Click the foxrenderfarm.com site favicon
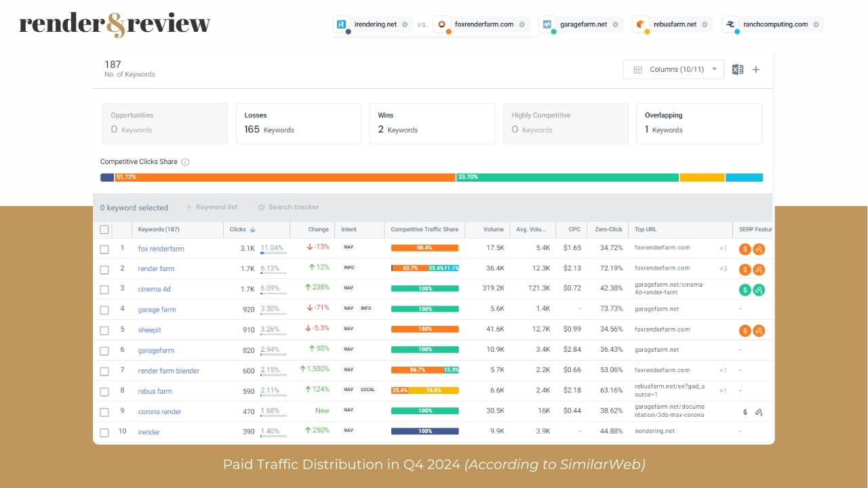 pos(442,24)
